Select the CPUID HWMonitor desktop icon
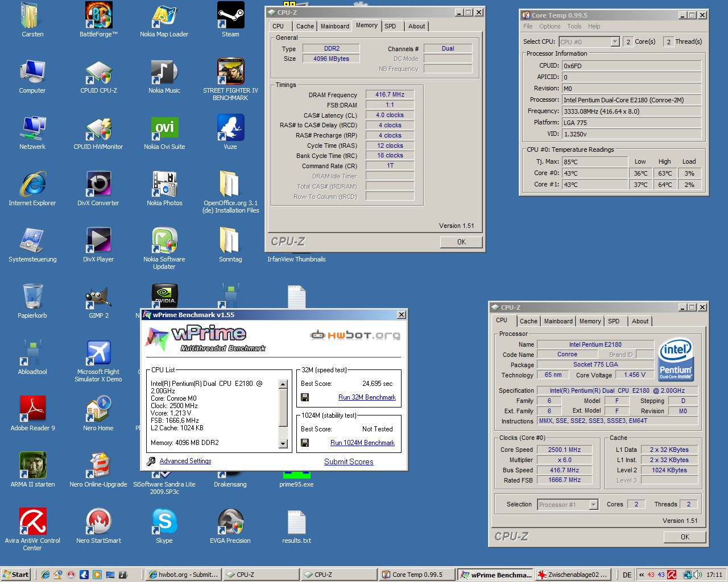The height and width of the screenshot is (582, 728). point(98,133)
